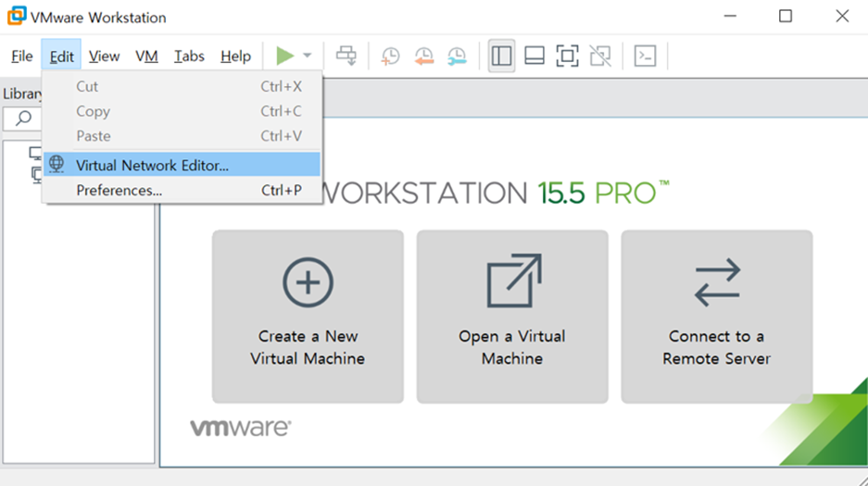
Task: Enter full screen mode icon
Action: [568, 56]
